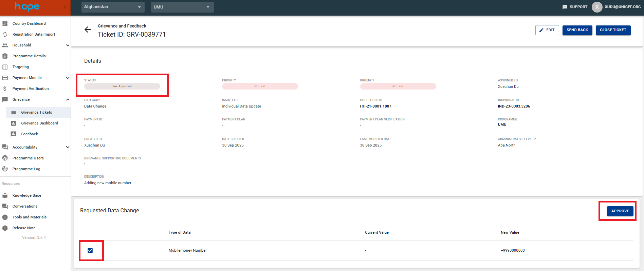Click the user avatar icon in header
This screenshot has width=644, height=271.
point(597,7)
